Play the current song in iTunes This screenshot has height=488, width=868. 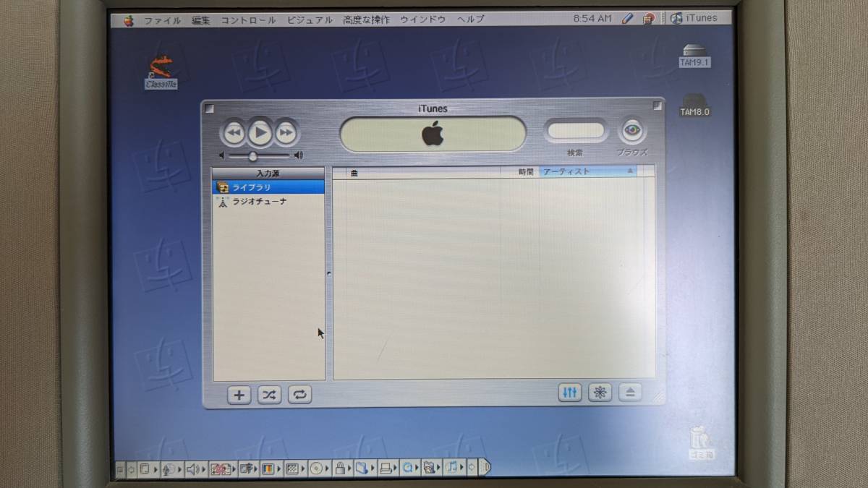(260, 132)
